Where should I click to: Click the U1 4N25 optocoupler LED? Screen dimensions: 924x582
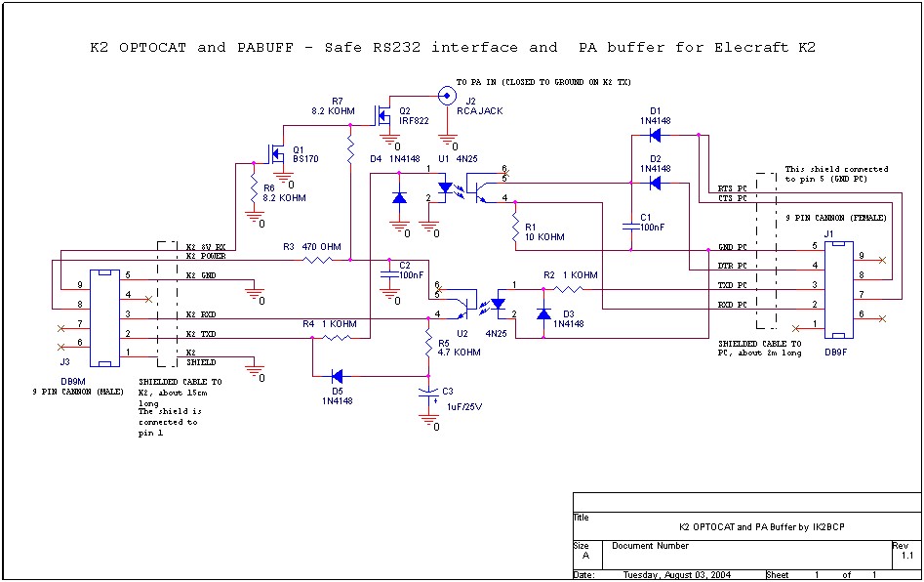445,187
